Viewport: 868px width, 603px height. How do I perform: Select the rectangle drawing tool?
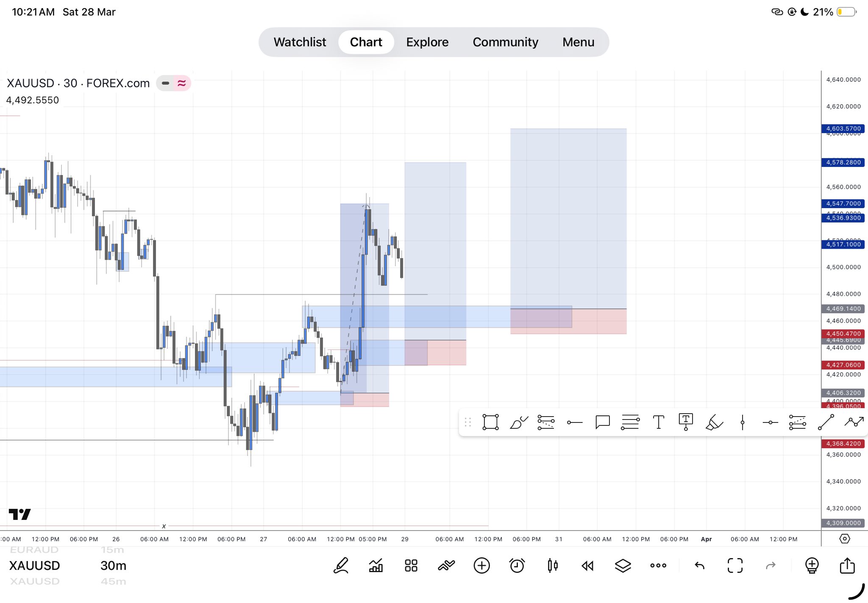[x=490, y=422]
